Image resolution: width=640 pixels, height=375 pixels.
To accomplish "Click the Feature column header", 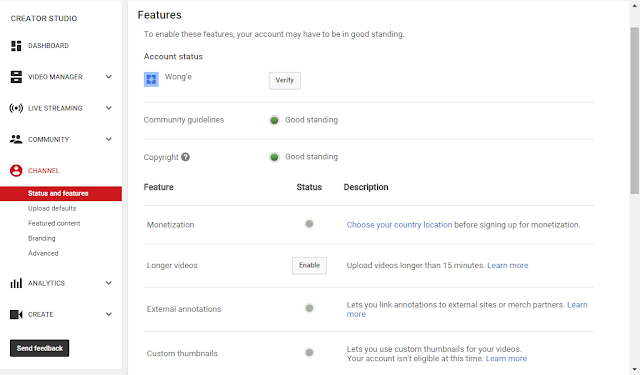I will 158,187.
